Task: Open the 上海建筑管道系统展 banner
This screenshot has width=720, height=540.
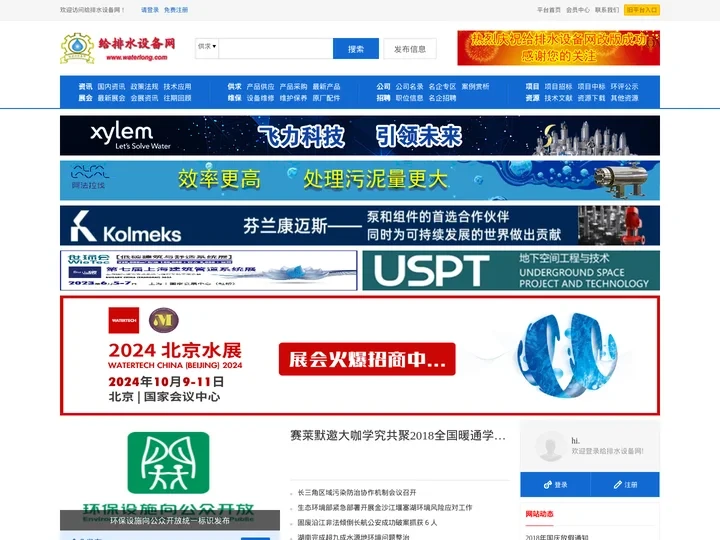Action: tap(208, 270)
